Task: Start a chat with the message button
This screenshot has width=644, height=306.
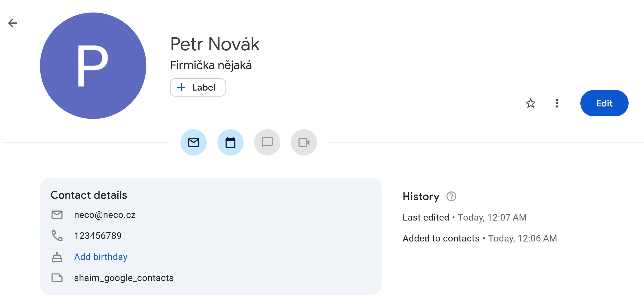Action: 267,142
